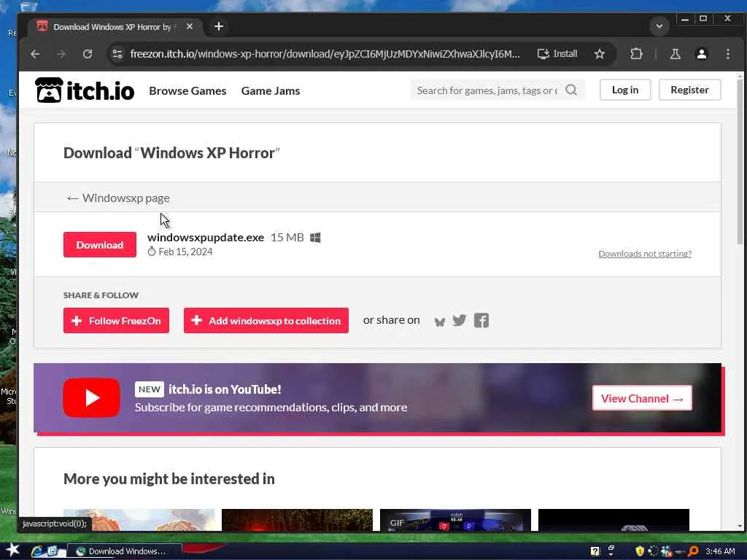Share on Bluesky icon
Screen dimensions: 747x560
[439, 322]
